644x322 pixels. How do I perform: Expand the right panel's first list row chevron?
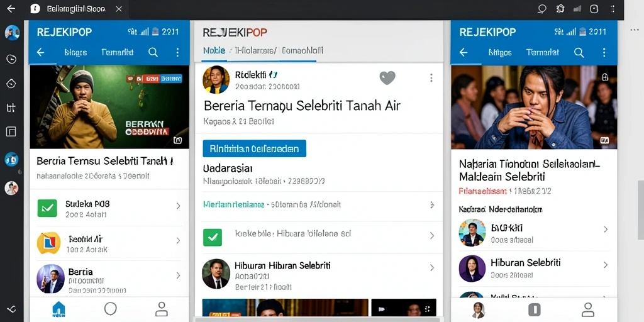pyautogui.click(x=606, y=229)
